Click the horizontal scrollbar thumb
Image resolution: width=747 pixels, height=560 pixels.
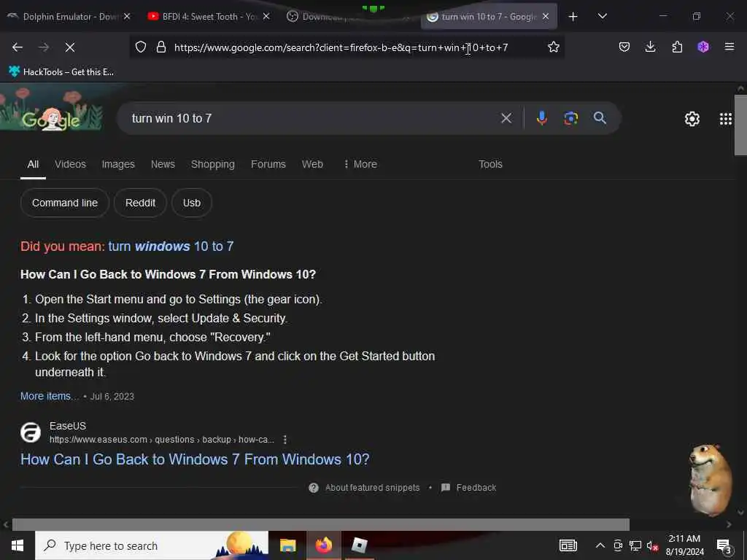click(321, 524)
